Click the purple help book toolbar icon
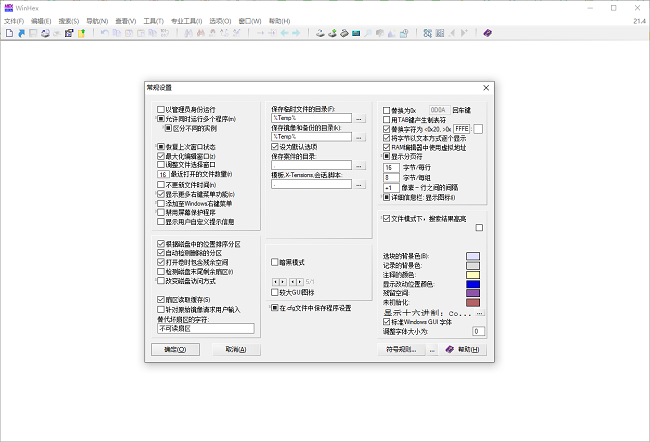The image size is (650, 442). 487,33
